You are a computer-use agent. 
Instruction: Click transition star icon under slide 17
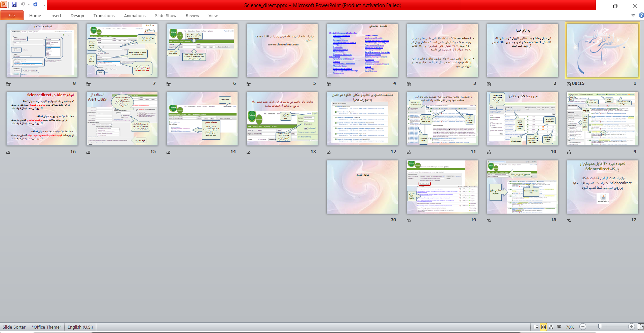pyautogui.click(x=569, y=220)
